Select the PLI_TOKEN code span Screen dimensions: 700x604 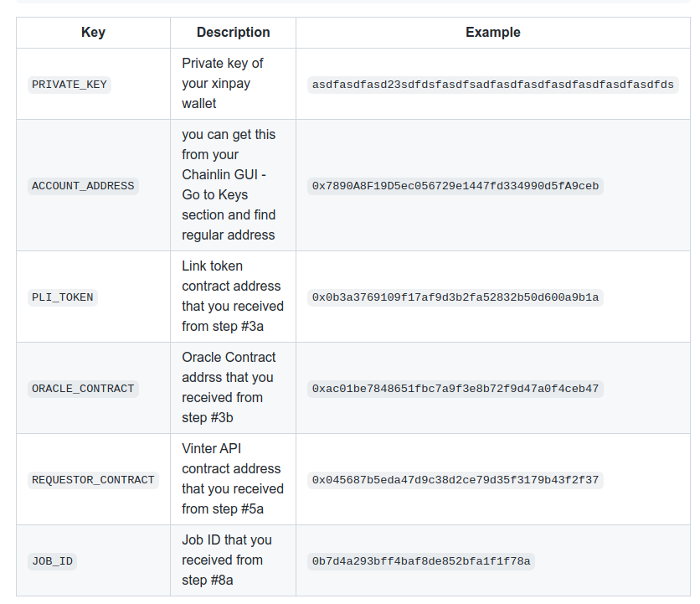pos(62,297)
